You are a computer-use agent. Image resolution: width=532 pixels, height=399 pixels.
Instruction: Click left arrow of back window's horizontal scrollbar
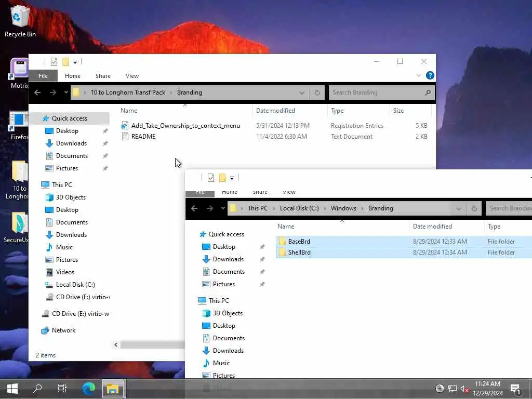pyautogui.click(x=116, y=345)
